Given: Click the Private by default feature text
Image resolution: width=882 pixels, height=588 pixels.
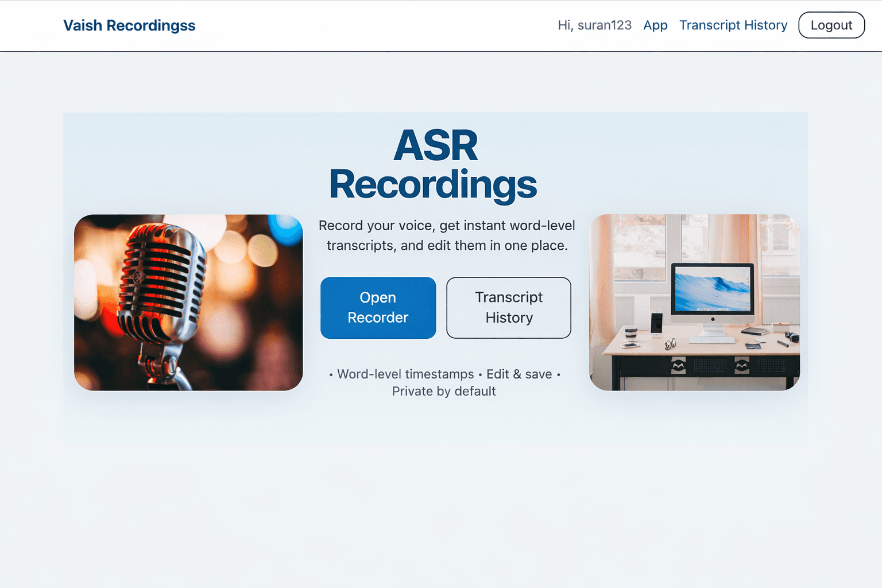Looking at the screenshot, I should [443, 391].
